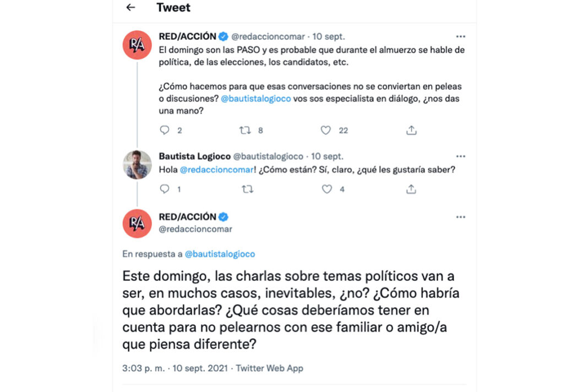
Task: Like the first RED/ACCIÓN tweet
Action: pyautogui.click(x=326, y=130)
